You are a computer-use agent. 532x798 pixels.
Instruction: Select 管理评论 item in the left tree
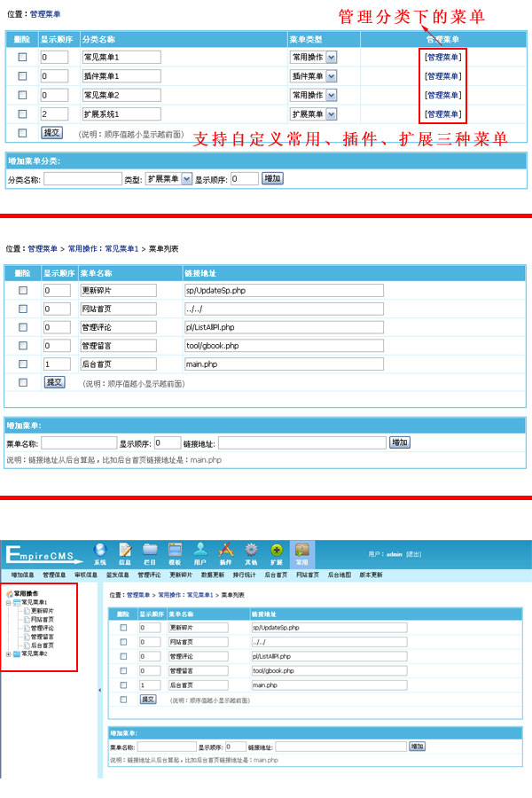click(x=43, y=628)
